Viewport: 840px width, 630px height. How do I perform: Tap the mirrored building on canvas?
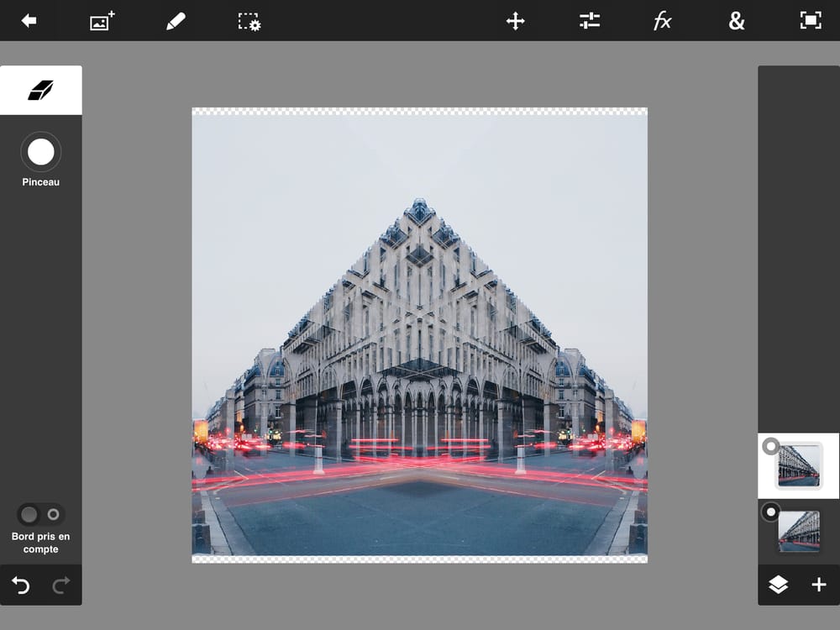click(x=419, y=332)
